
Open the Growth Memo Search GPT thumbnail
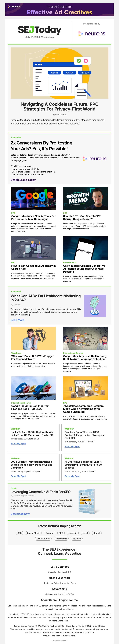click(x=85, y=198)
